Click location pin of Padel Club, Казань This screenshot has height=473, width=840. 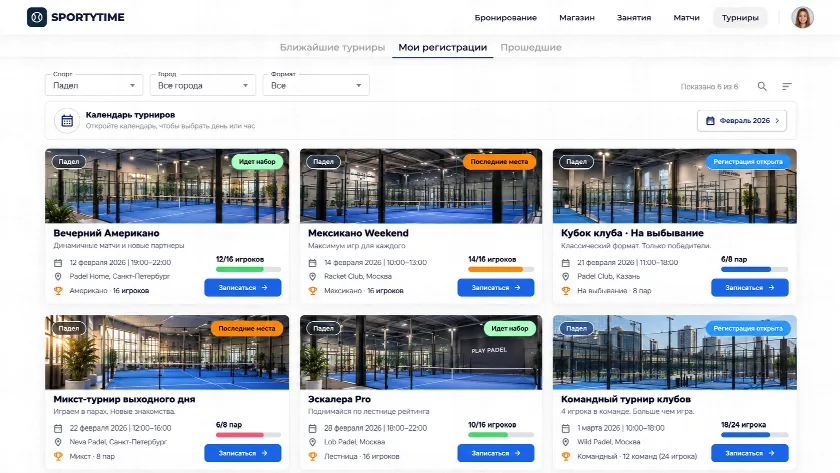[x=565, y=276]
